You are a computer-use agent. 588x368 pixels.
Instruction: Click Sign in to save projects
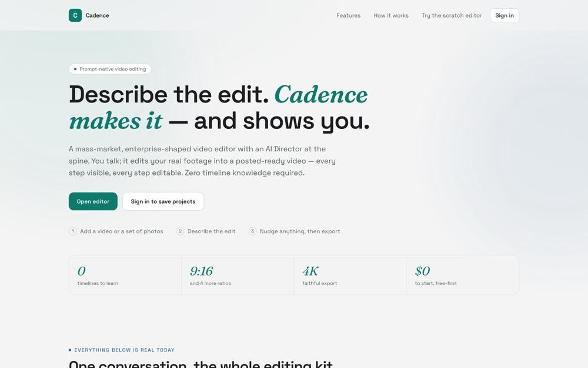(163, 201)
